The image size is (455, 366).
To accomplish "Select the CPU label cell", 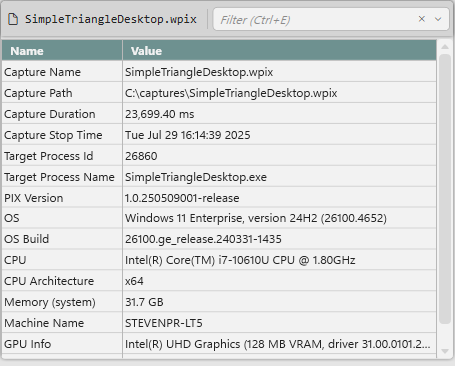I will [62, 260].
